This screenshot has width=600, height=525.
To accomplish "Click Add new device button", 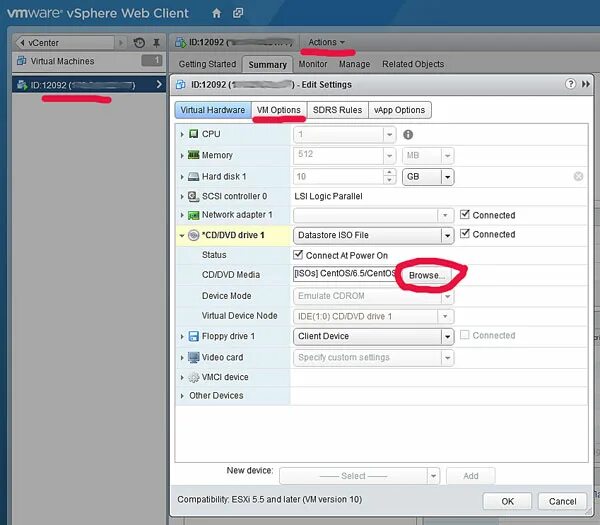I will click(x=471, y=476).
